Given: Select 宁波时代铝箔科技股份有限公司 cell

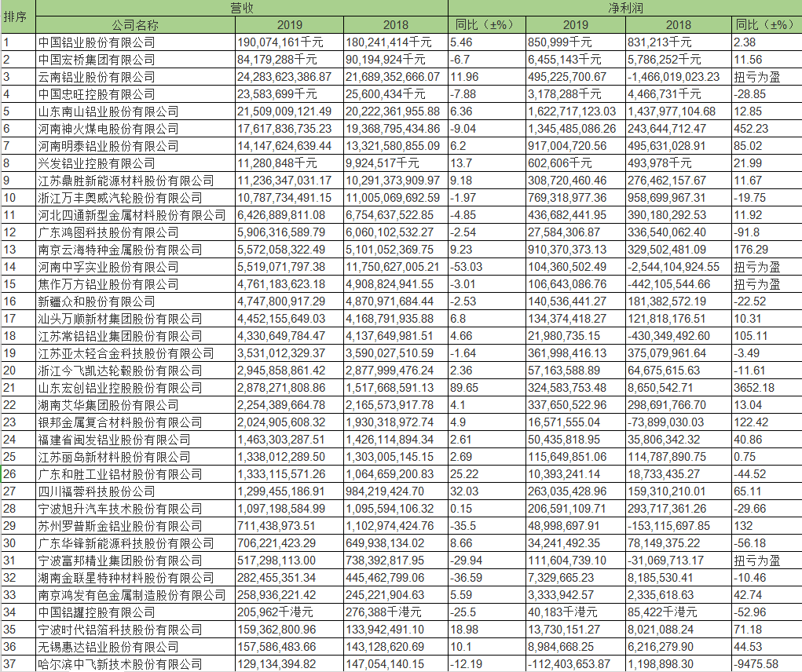Looking at the screenshot, I should pyautogui.click(x=136, y=630).
